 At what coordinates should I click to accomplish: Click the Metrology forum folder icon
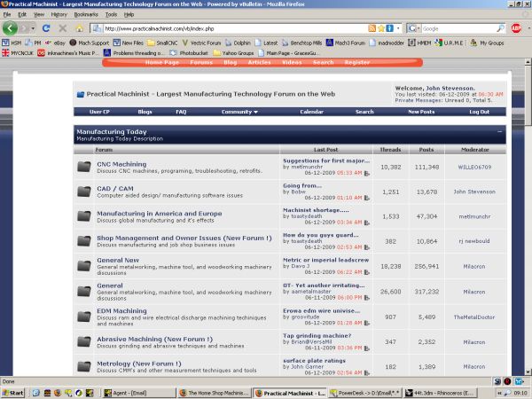click(84, 366)
